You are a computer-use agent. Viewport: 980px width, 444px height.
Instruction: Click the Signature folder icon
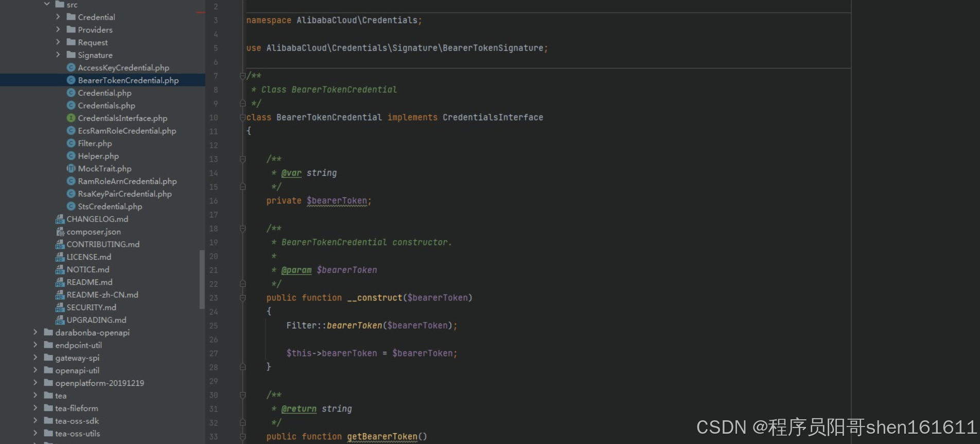pos(71,55)
